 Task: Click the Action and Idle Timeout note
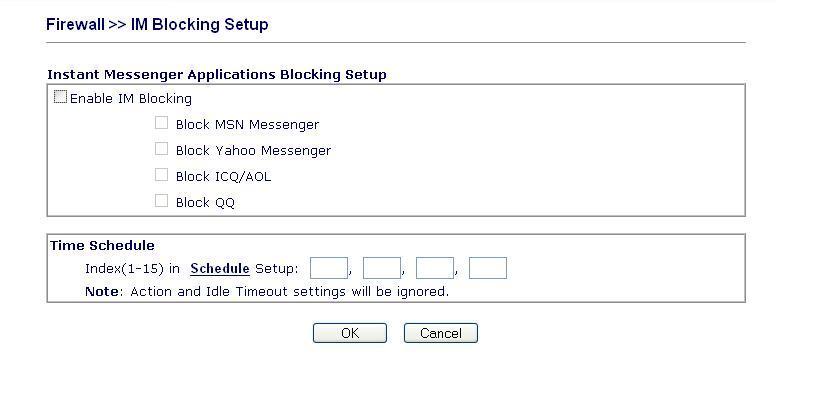267,291
